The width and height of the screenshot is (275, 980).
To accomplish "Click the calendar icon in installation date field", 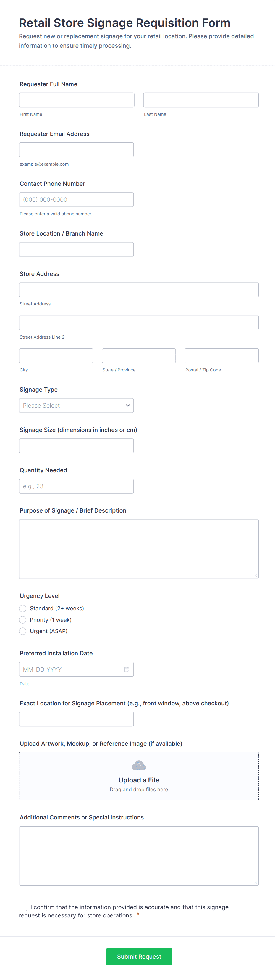I will [127, 669].
